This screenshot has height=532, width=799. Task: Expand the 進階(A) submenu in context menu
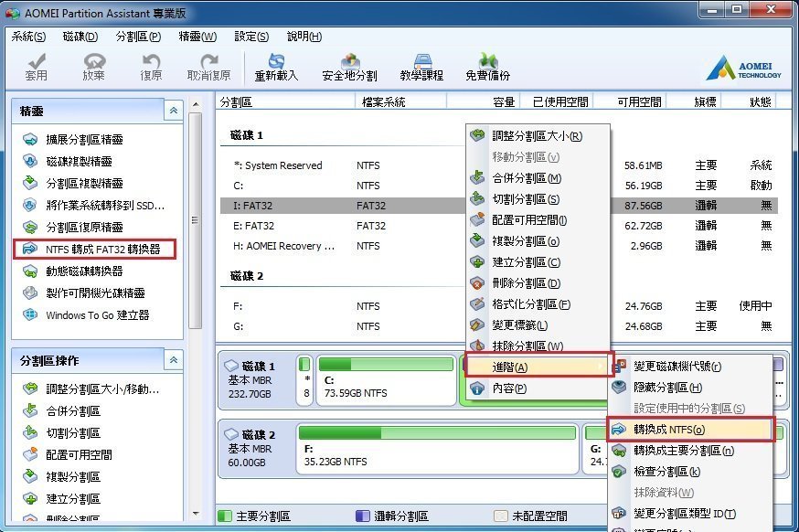(x=539, y=367)
